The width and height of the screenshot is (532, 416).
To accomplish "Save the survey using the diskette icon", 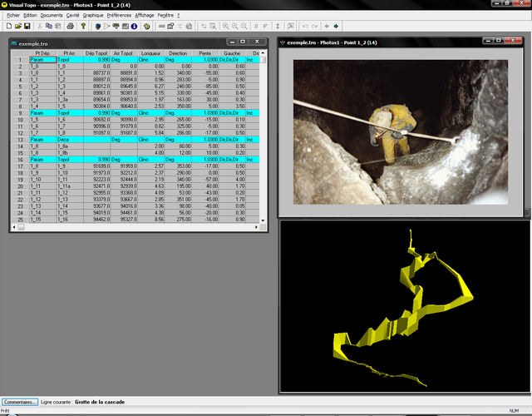I will click(27, 26).
